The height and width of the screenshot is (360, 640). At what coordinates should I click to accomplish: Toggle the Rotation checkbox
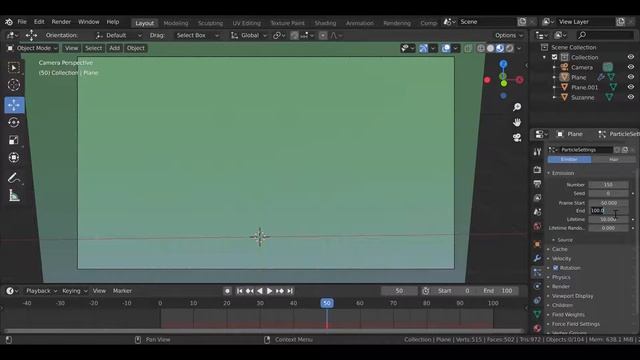coord(556,268)
